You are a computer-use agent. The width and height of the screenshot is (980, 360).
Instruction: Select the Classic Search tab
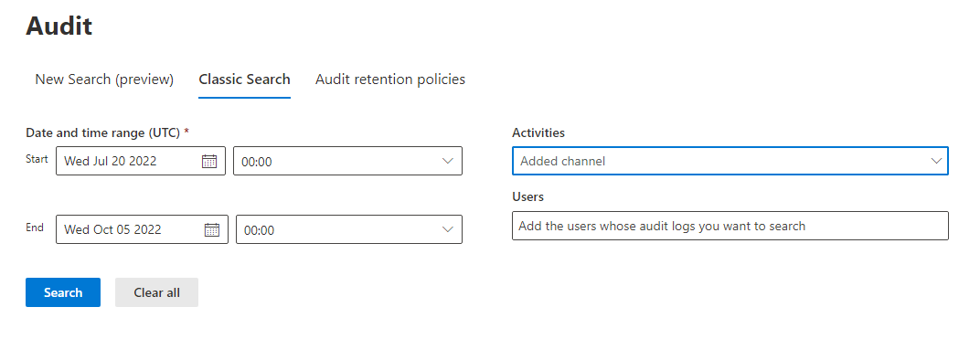[x=244, y=79]
